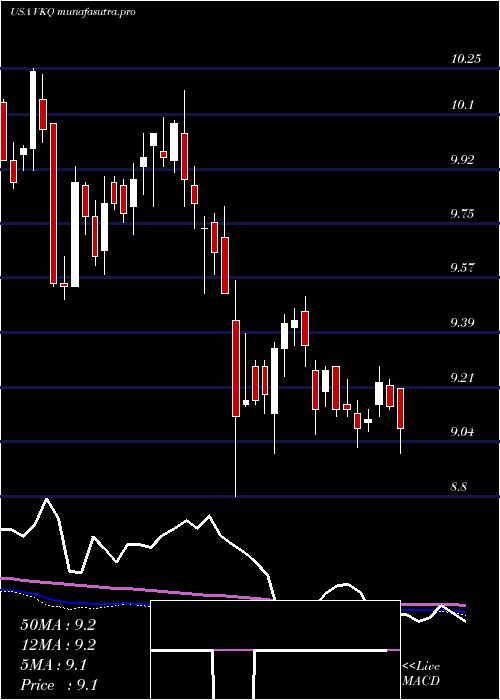This screenshot has height=700, width=500.
Task: Click the 50MA : 9.2 reading
Action: click(58, 625)
